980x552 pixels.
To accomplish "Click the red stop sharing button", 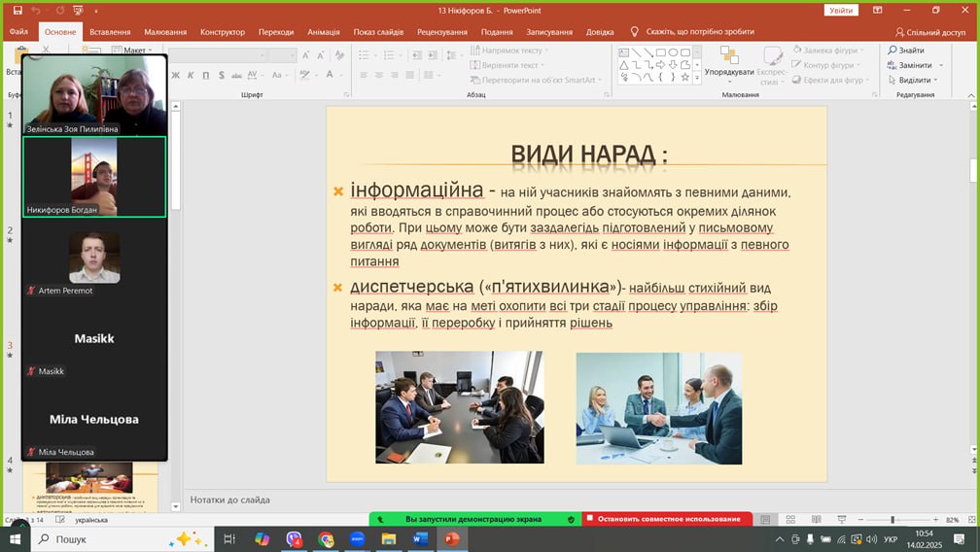I will tap(667, 519).
